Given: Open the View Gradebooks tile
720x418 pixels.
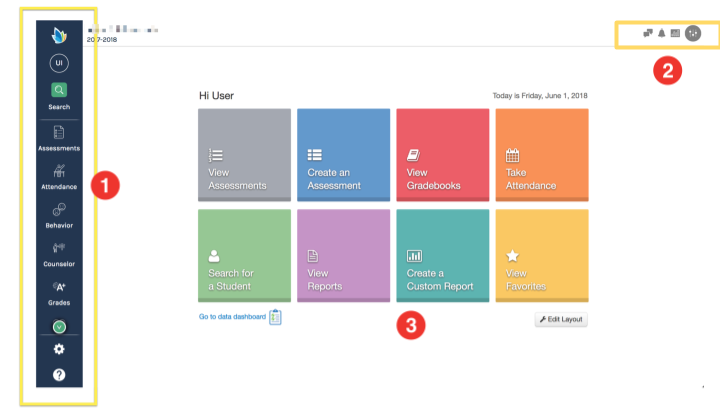Looking at the screenshot, I should pyautogui.click(x=440, y=155).
